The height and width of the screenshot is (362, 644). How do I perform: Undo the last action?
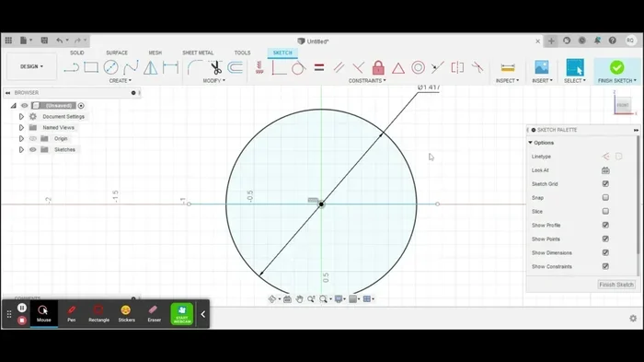tap(60, 41)
